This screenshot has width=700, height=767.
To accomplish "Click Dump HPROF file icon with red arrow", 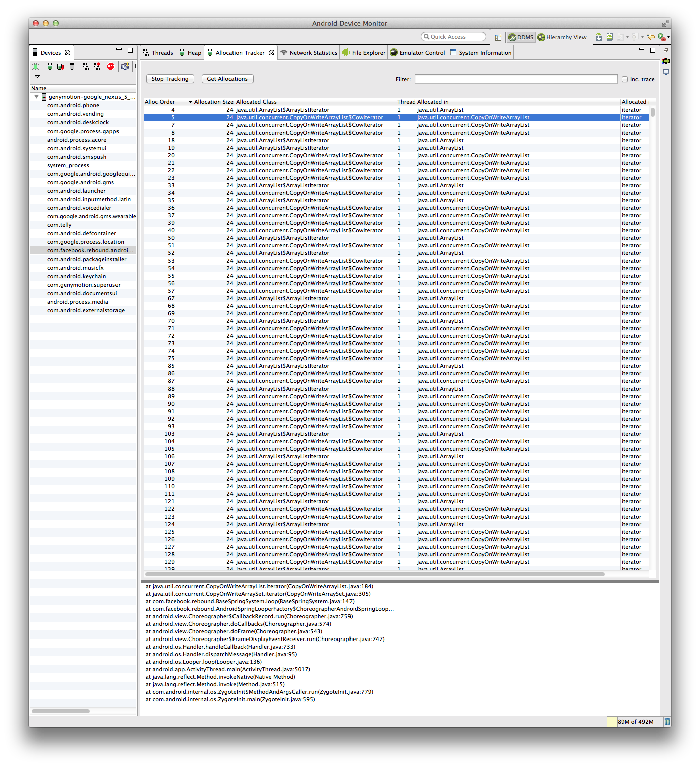I will 61,66.
